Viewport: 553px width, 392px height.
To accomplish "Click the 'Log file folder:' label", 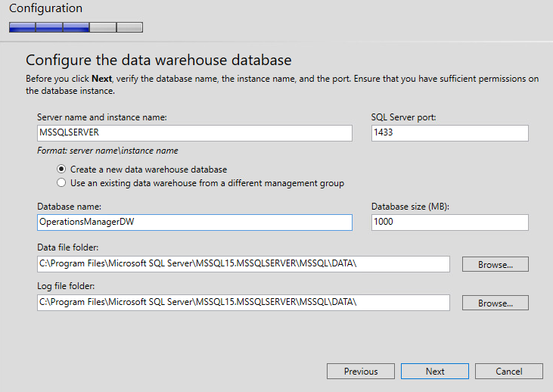I will coord(66,286).
